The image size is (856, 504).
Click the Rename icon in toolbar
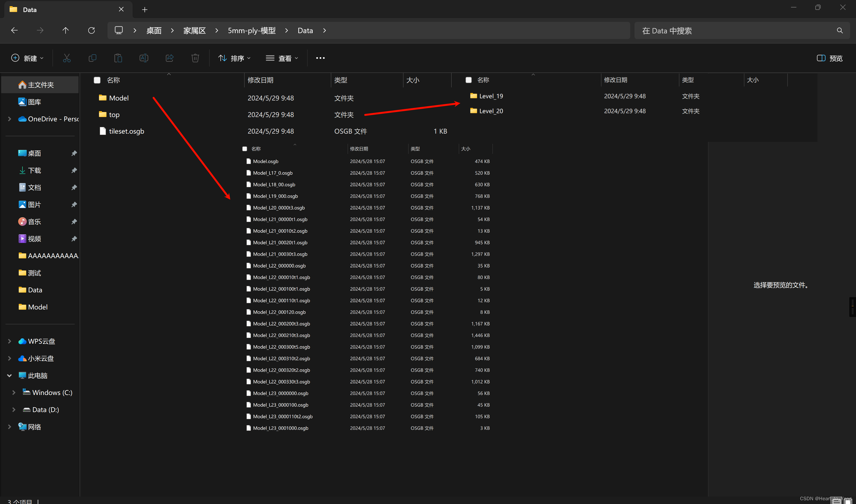point(144,58)
